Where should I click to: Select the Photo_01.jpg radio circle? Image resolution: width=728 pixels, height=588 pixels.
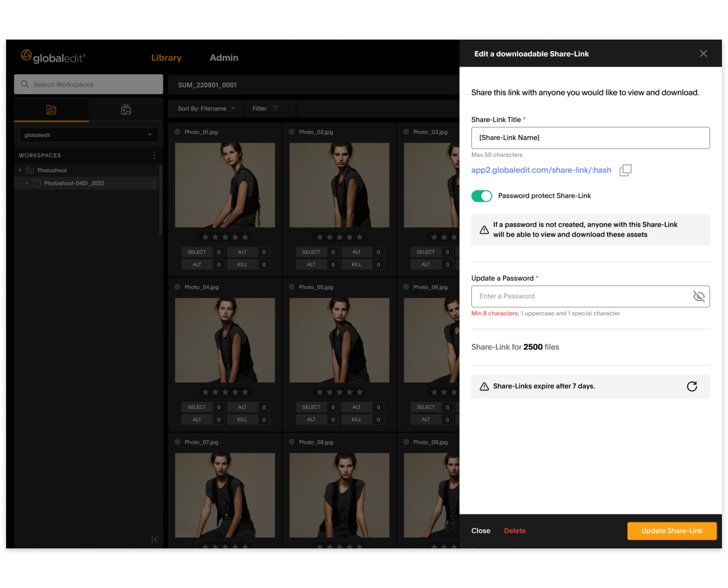tap(177, 132)
